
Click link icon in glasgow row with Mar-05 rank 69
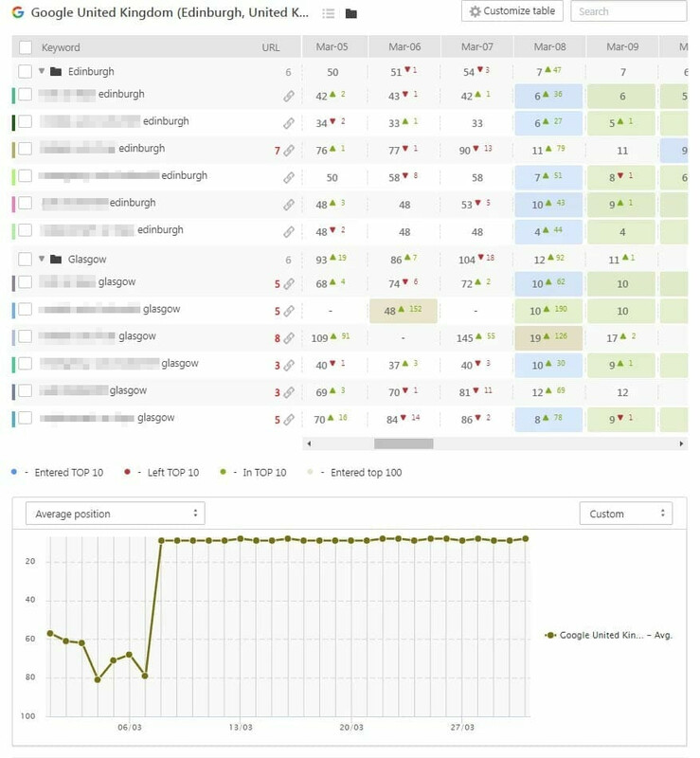click(289, 392)
